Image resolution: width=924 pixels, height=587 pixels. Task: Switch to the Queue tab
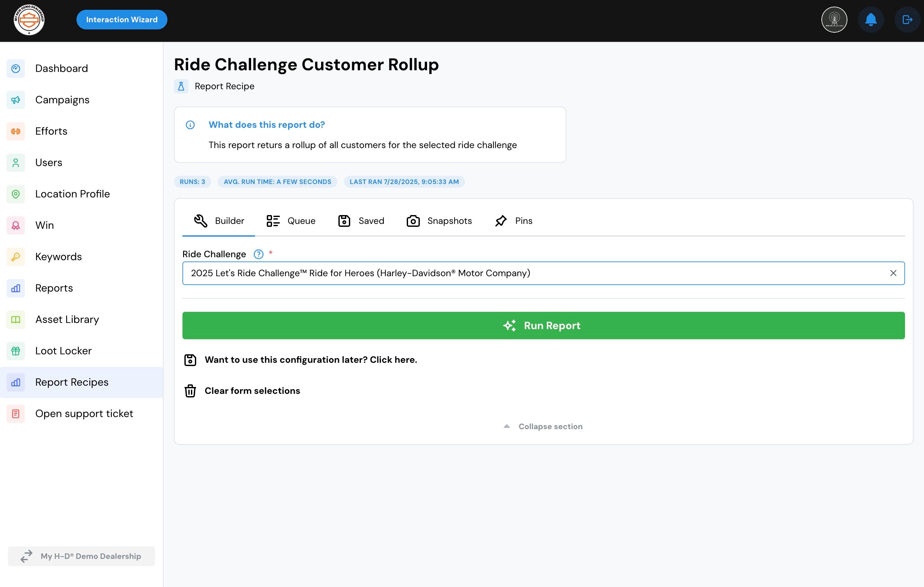tap(291, 221)
